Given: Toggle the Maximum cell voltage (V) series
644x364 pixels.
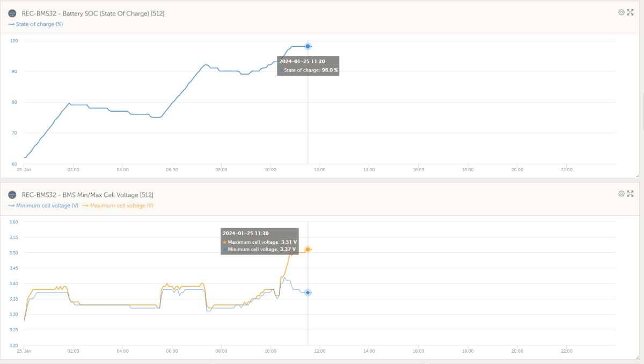Looking at the screenshot, I should [121, 206].
